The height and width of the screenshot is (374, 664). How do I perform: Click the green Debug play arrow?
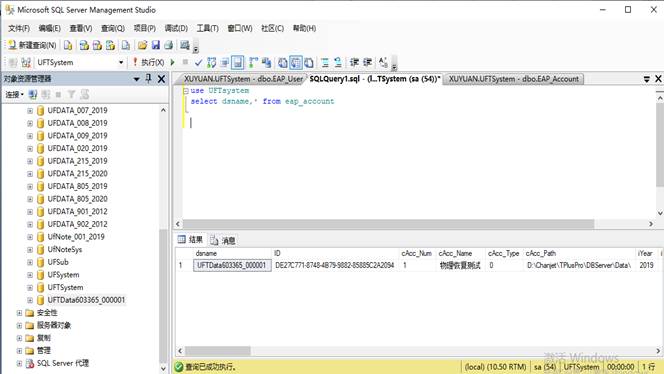click(172, 62)
